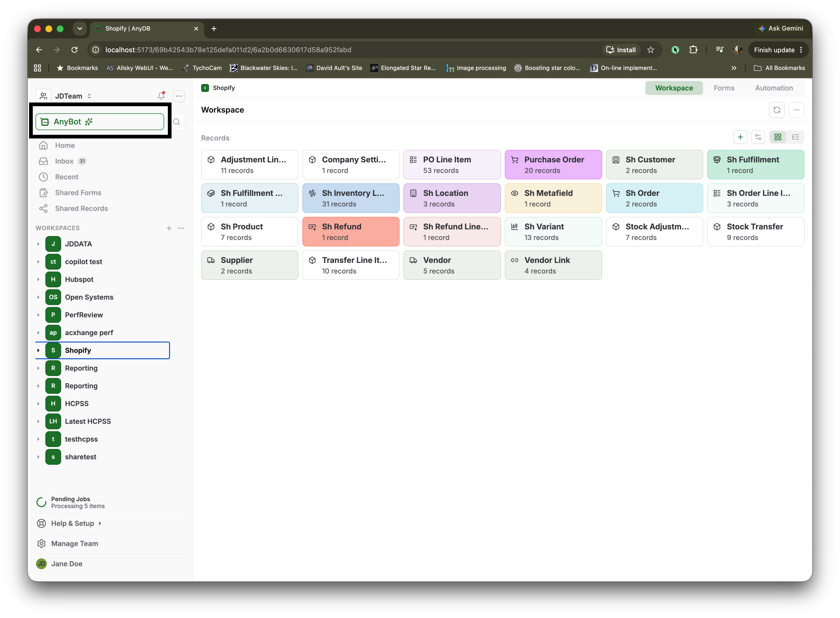Viewport: 840px width, 618px height.
Task: Open the JDTeam team switcher dropdown
Action: coord(73,96)
